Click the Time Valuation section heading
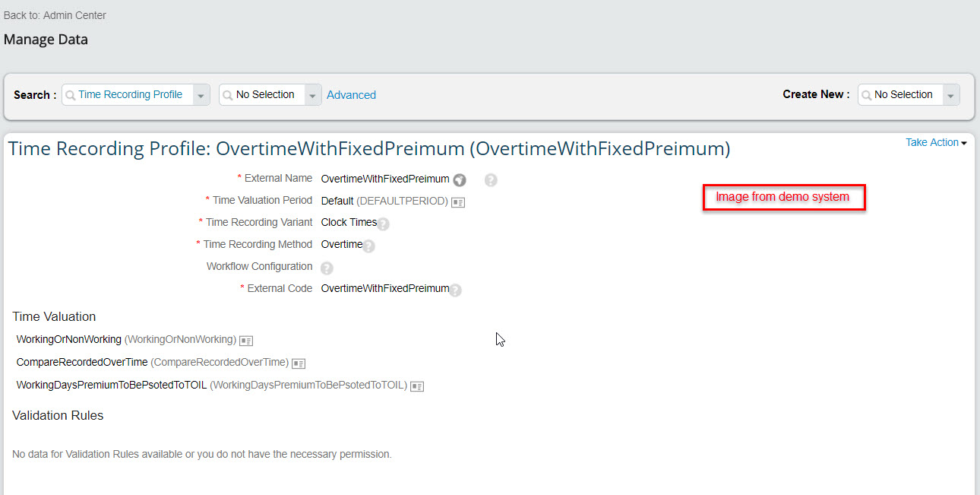This screenshot has height=495, width=980. (x=54, y=316)
